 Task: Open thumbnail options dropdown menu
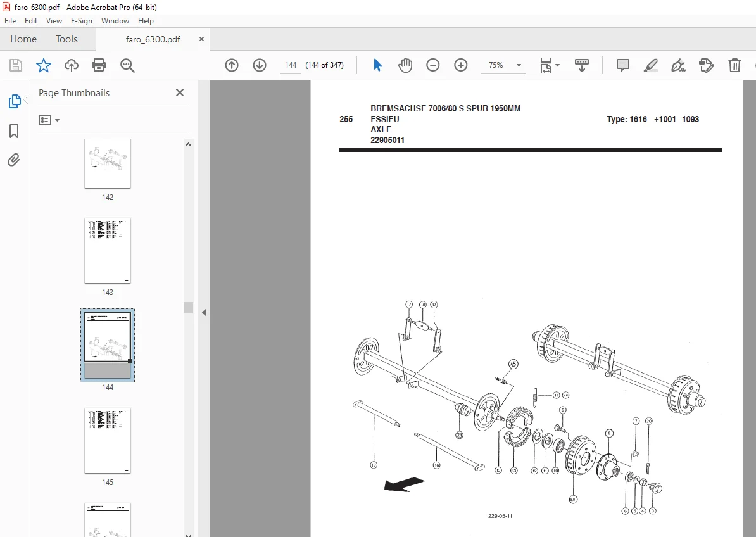tap(49, 120)
